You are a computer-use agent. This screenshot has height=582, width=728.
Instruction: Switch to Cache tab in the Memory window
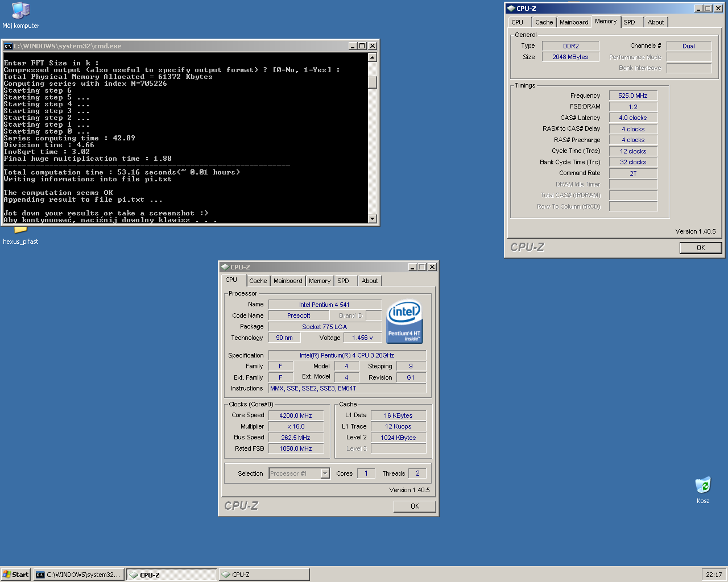tap(544, 22)
